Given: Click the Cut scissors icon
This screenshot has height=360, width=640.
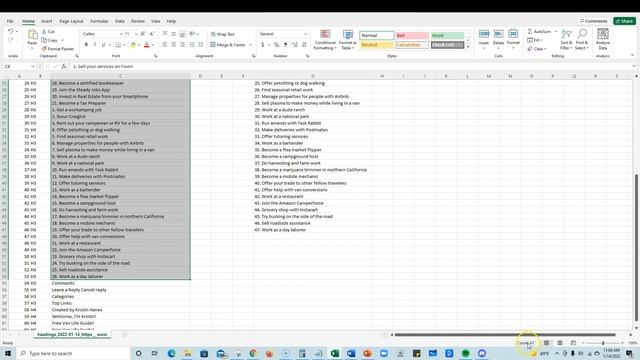Looking at the screenshot, I should pos(44,31).
